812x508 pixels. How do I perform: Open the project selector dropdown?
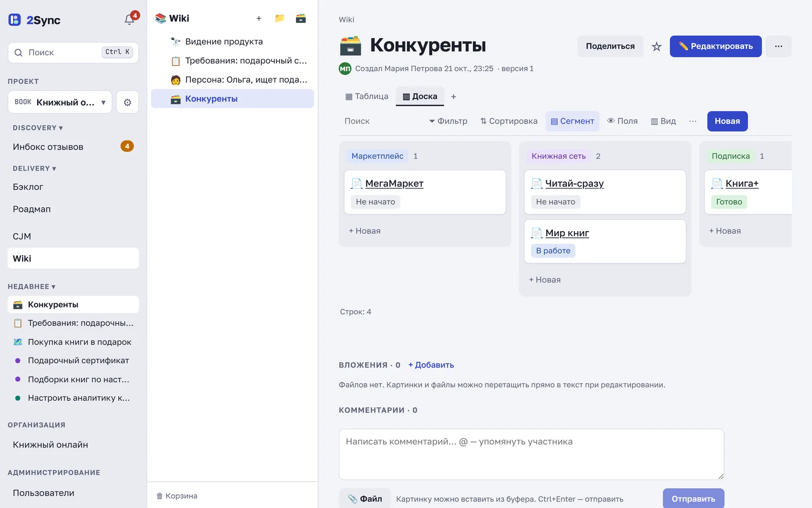point(60,102)
